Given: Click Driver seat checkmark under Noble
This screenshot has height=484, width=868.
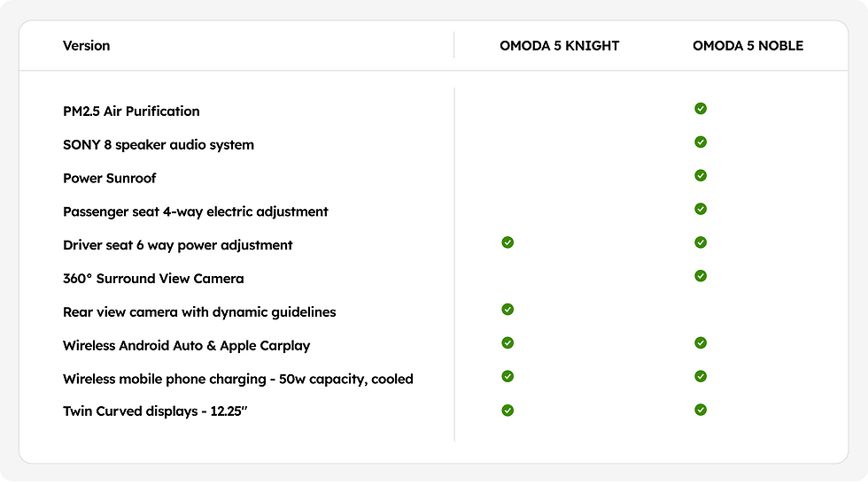Looking at the screenshot, I should click(x=701, y=242).
